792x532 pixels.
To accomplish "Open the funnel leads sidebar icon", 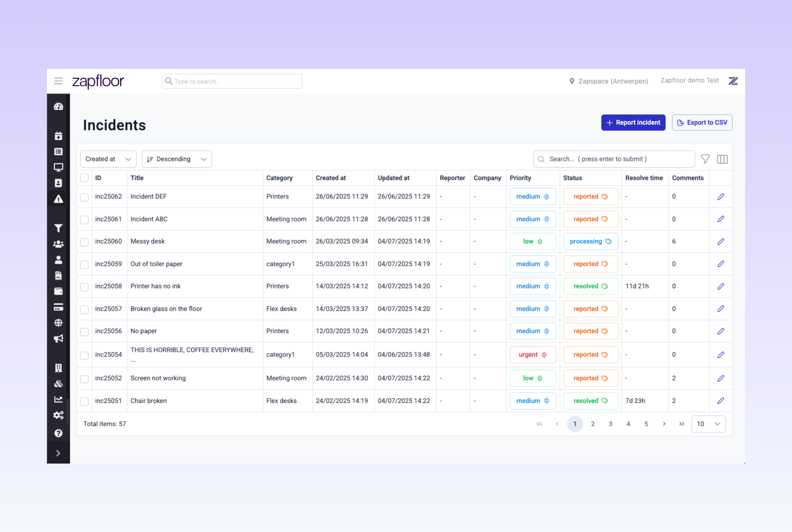I will [x=58, y=228].
